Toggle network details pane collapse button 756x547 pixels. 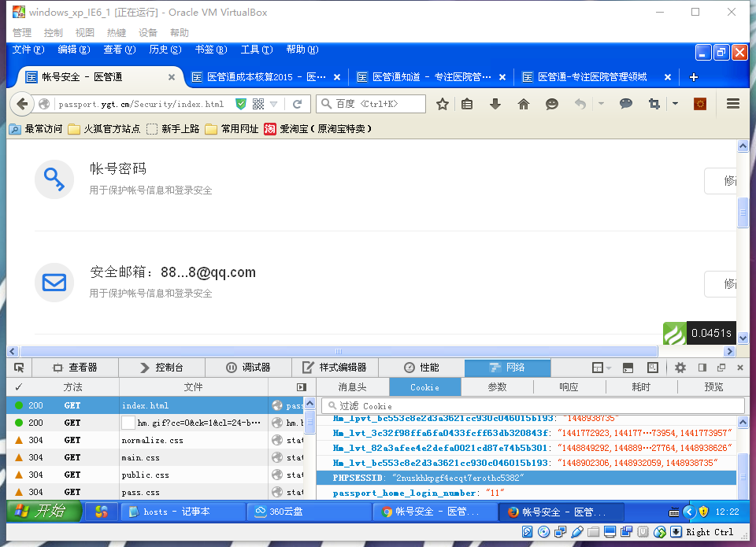(302, 387)
